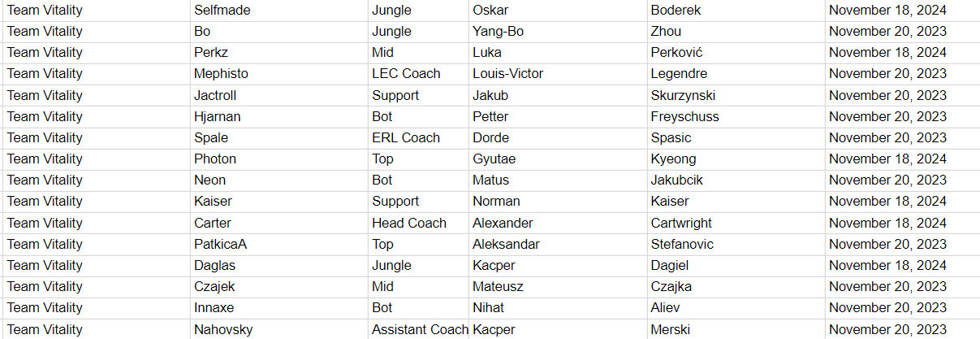This screenshot has height=339, width=980.
Task: Select the Head Coach cell
Action: (x=418, y=224)
